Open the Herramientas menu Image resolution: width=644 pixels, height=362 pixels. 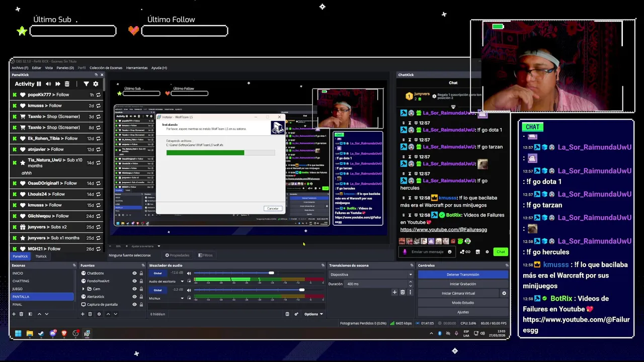click(x=137, y=68)
